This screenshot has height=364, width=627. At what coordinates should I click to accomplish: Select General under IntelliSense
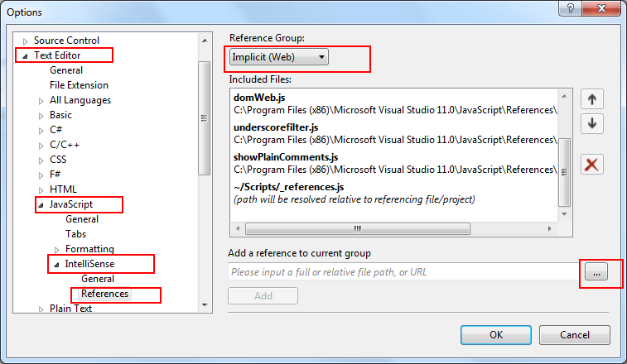click(x=98, y=279)
